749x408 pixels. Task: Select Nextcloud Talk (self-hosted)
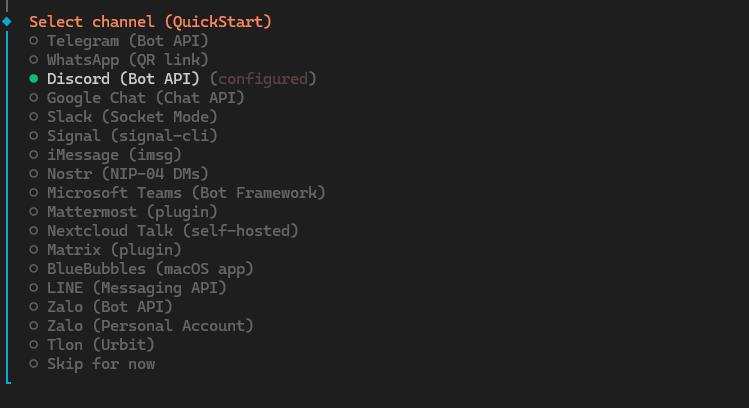[172, 231]
